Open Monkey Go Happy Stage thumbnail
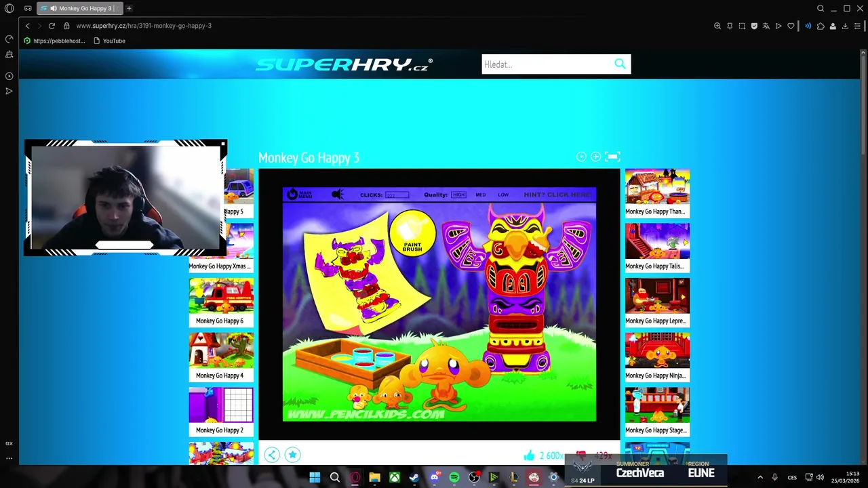The image size is (868, 488). [657, 411]
